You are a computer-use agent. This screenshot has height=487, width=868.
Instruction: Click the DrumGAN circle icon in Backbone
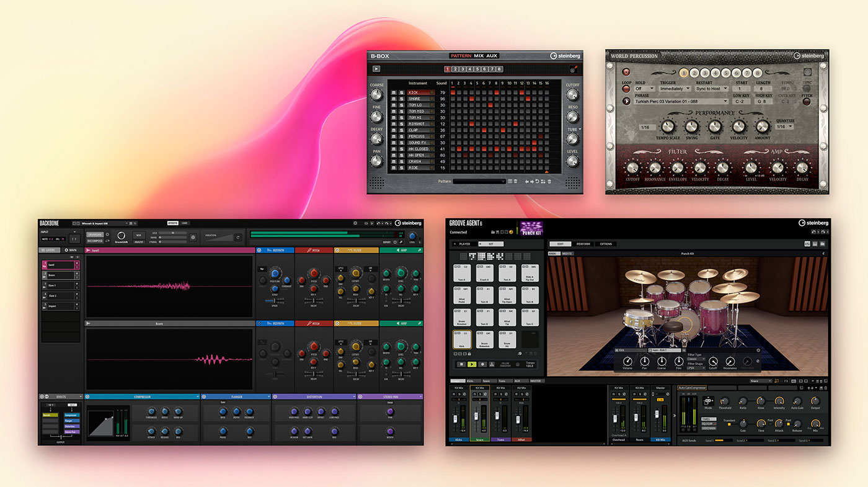click(x=122, y=236)
